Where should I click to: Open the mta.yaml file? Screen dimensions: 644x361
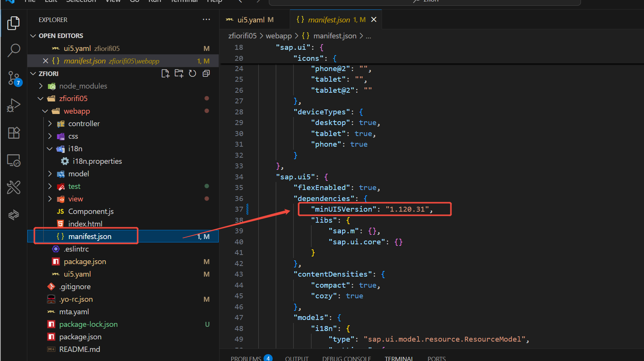123,312
